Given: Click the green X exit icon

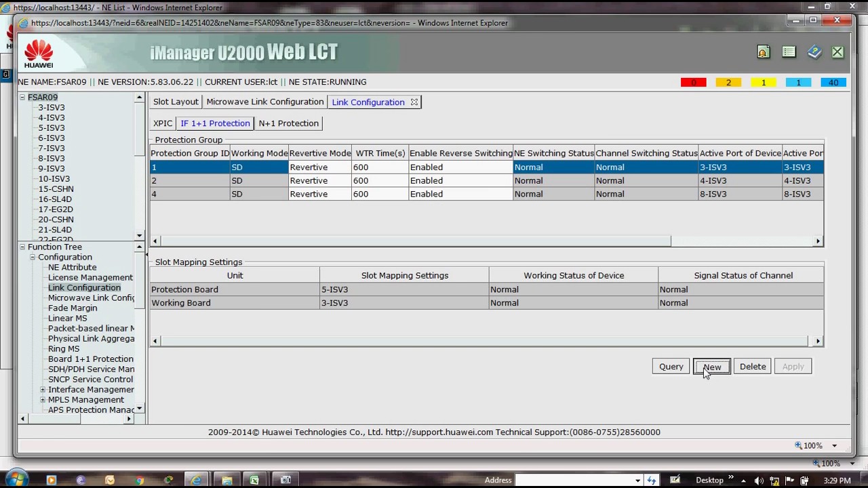Looking at the screenshot, I should pyautogui.click(x=837, y=52).
